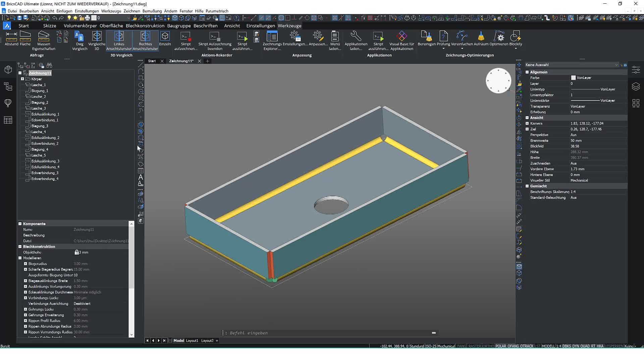Open Massen Eigenschaften tool
This screenshot has height=362, width=644.
pyautogui.click(x=44, y=36)
